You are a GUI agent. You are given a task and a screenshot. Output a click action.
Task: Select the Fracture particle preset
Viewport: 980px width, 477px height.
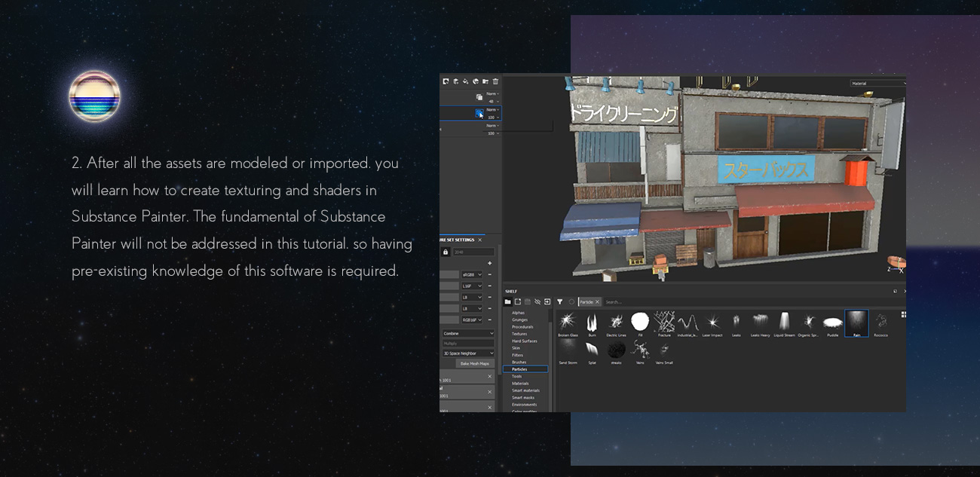pyautogui.click(x=664, y=324)
